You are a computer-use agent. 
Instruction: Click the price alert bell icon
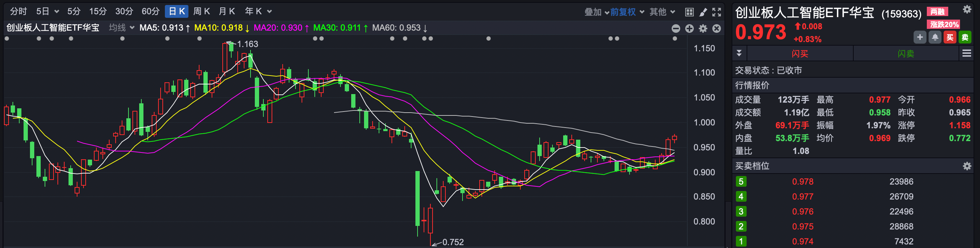[x=935, y=37]
